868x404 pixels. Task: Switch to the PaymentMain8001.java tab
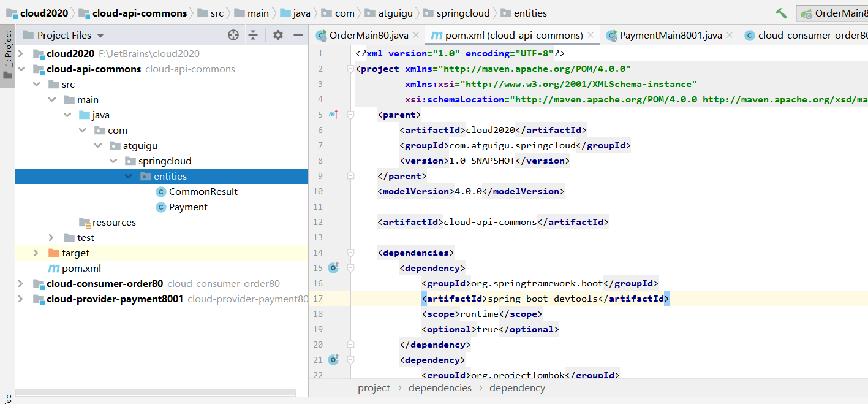(x=670, y=36)
